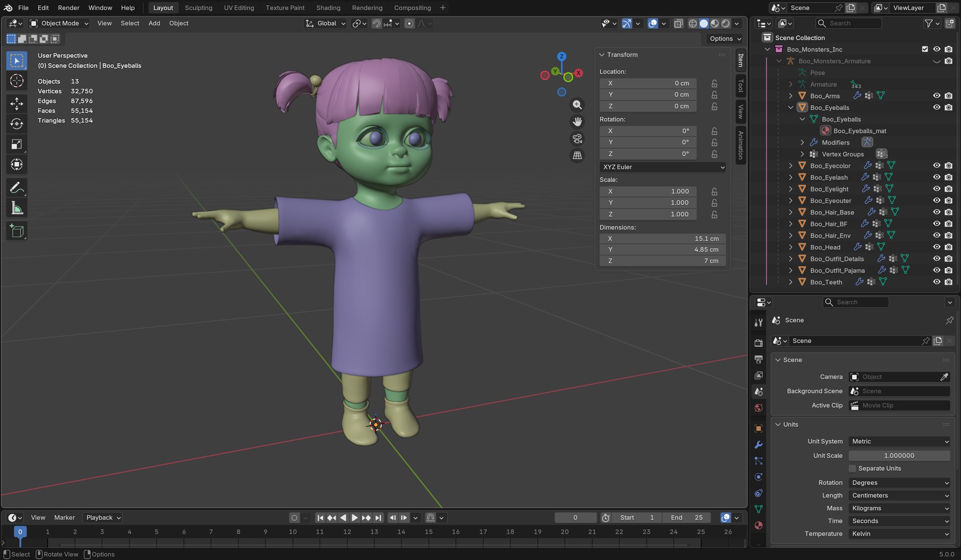Viewport: 961px width, 560px height.
Task: Toggle camera view icon in viewport
Action: coord(577,138)
